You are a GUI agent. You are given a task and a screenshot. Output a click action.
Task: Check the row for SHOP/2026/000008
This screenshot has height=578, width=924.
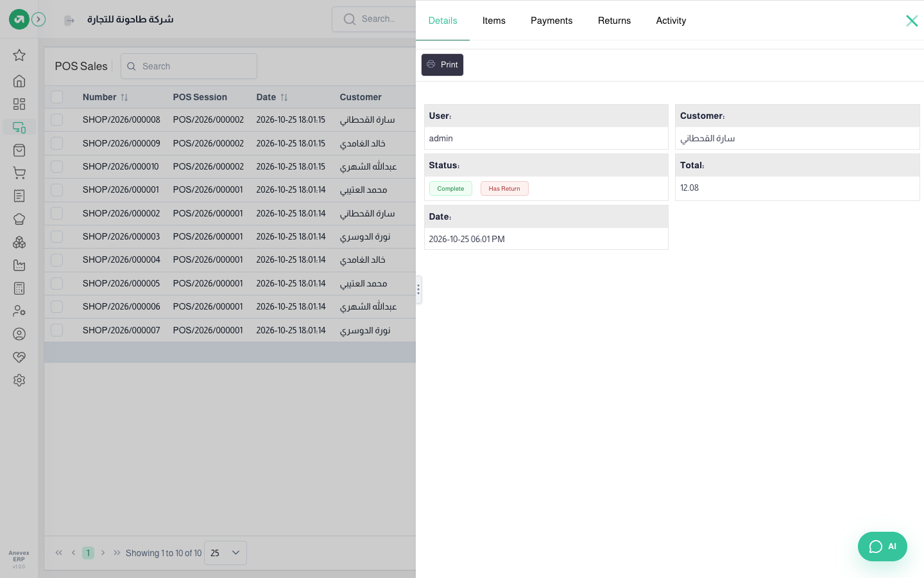57,119
